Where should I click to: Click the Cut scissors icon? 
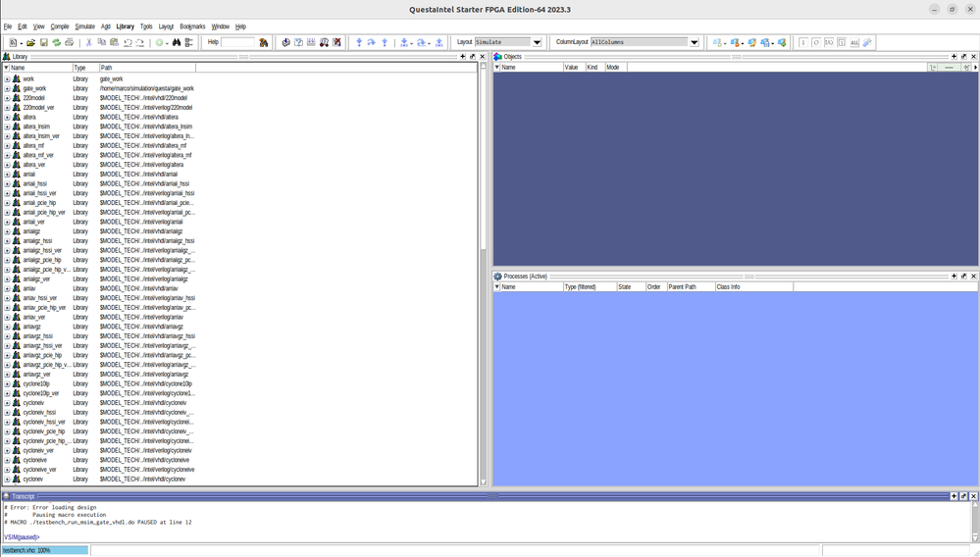(88, 42)
